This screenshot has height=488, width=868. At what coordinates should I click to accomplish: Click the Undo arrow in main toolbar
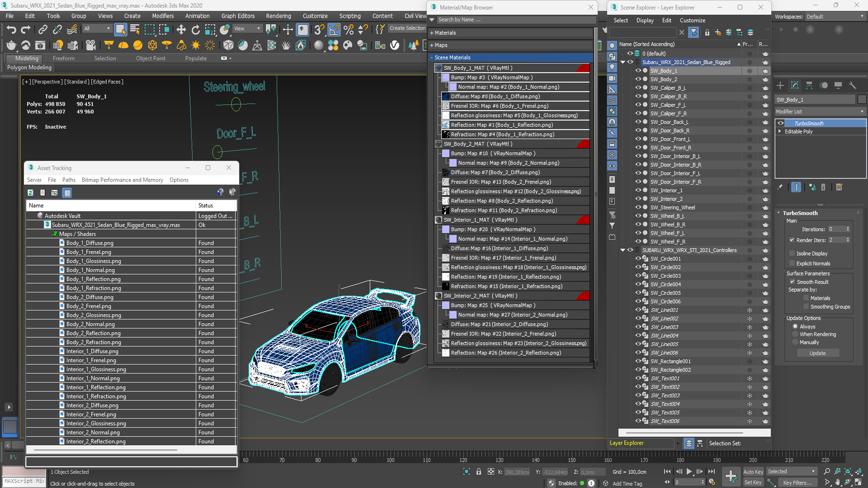coord(11,30)
